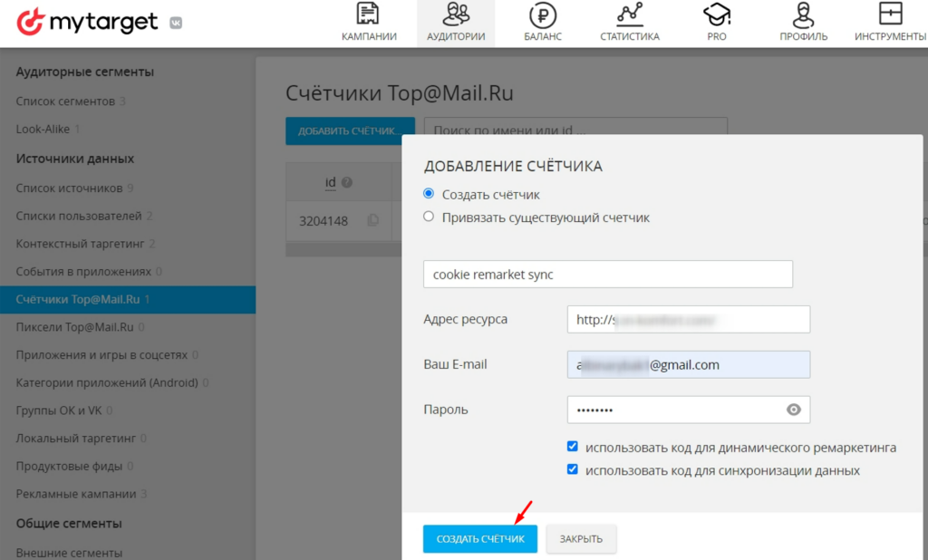Open the PRO graduation cap icon
Image resolution: width=928 pixels, height=560 pixels.
point(717,15)
